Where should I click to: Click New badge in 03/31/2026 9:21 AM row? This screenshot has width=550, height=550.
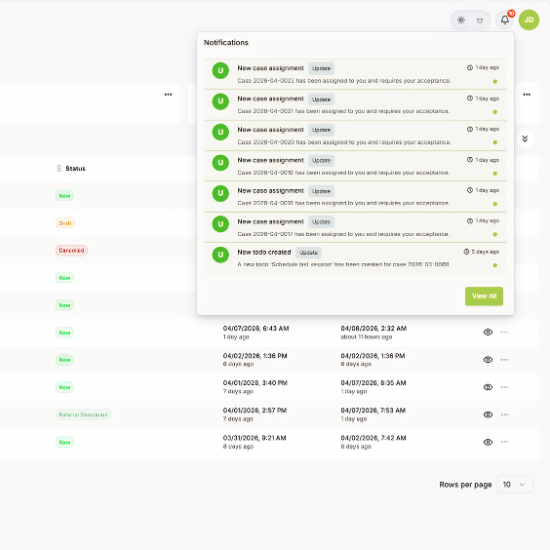click(65, 442)
